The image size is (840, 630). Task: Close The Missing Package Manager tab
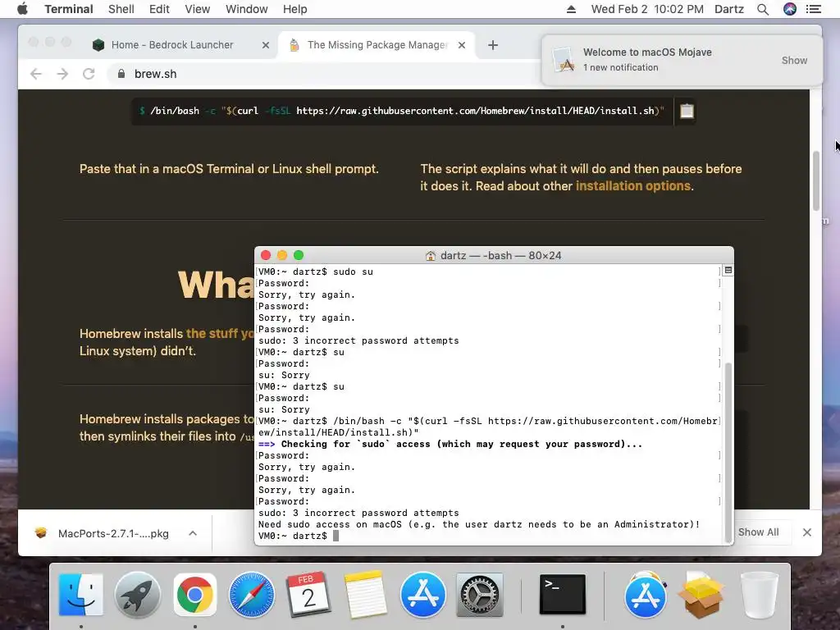pyautogui.click(x=462, y=46)
